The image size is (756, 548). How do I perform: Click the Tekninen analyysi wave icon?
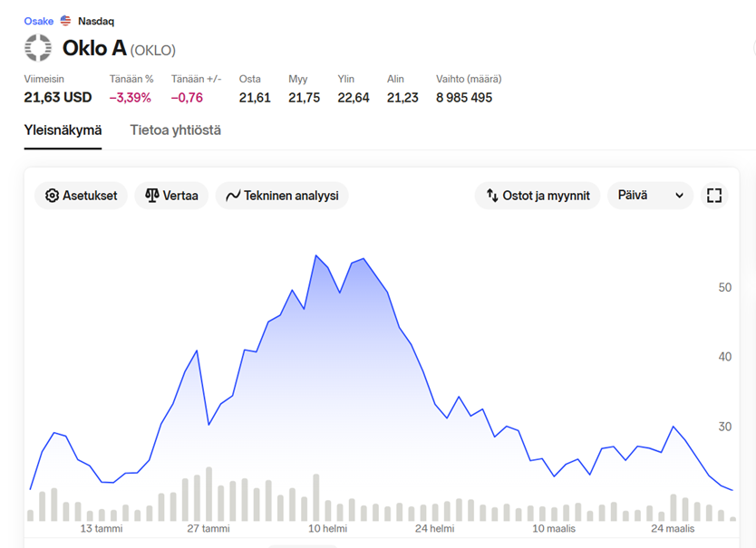pos(233,196)
